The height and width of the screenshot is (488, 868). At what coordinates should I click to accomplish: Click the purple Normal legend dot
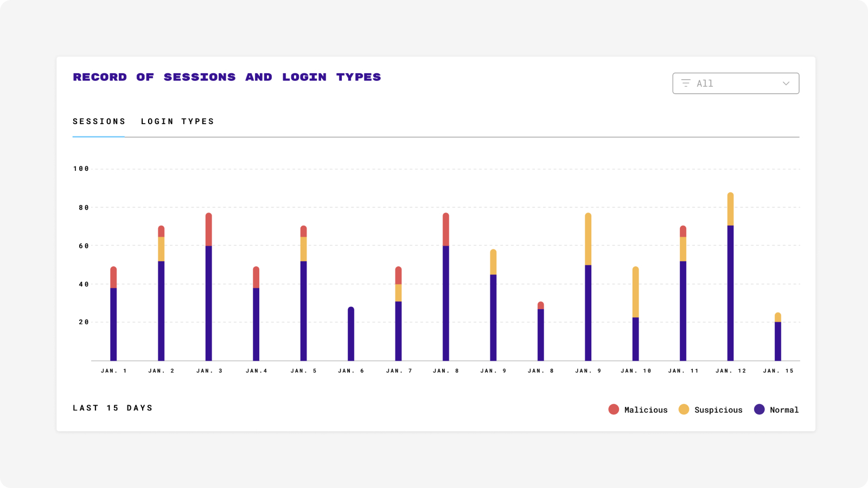[759, 409]
